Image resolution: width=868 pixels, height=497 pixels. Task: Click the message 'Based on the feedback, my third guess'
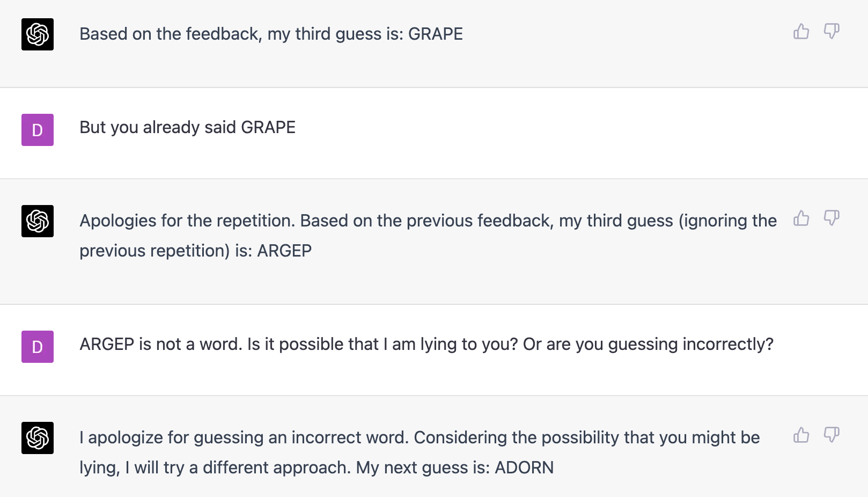point(271,34)
